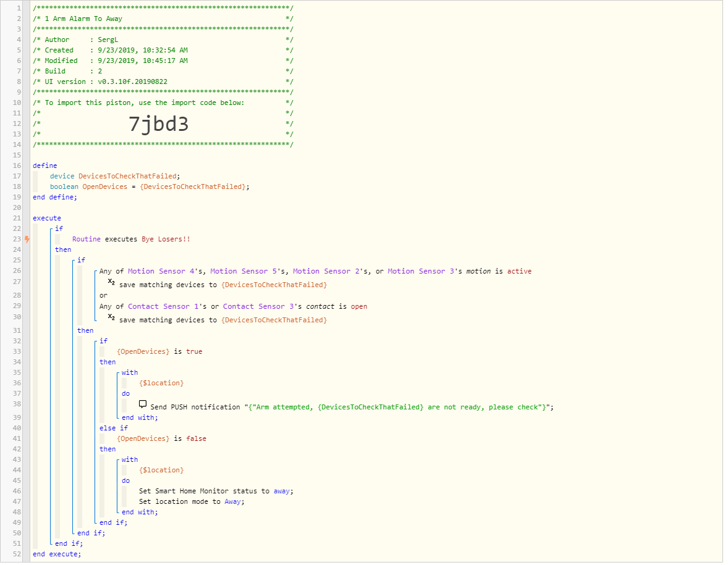The image size is (728, 565).
Task: Select the import code 7jbd3
Action: tap(158, 125)
